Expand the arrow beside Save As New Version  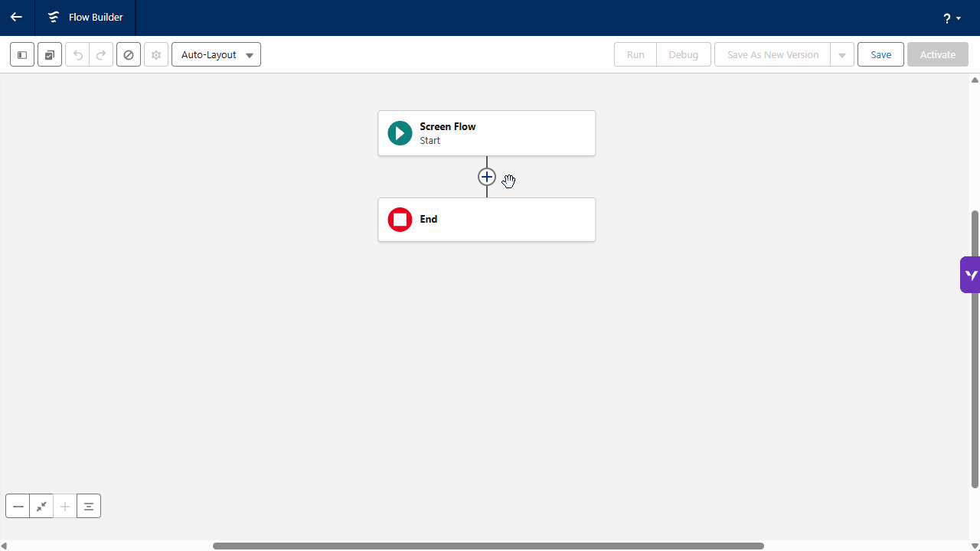coord(842,55)
